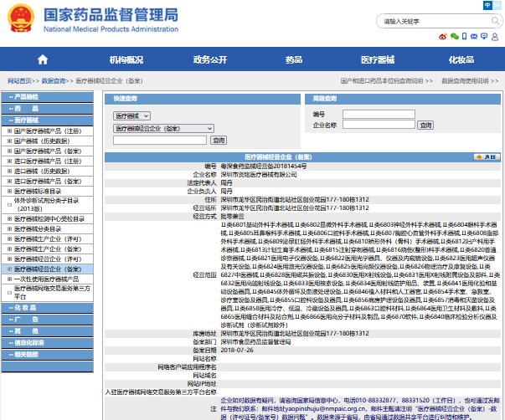
Task: Select 一次性使用医疗器械产品 tree item
Action: click(46, 279)
